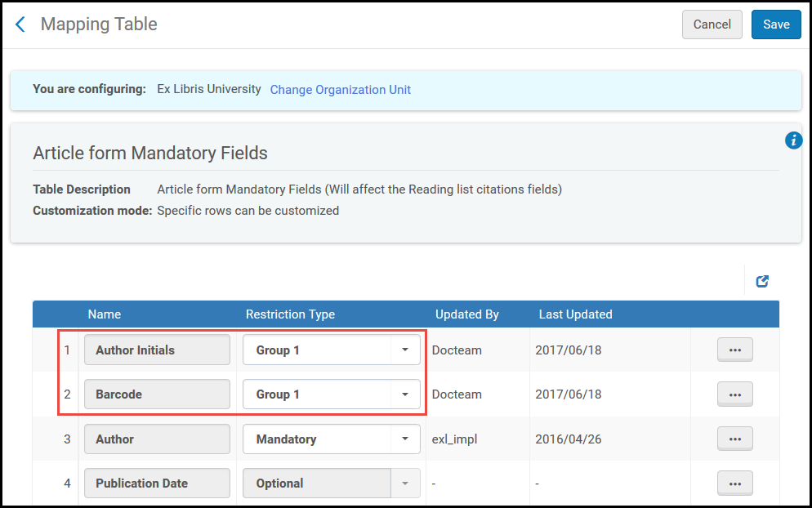This screenshot has height=508, width=812.
Task: Click the Publication Date name field
Action: click(x=157, y=483)
